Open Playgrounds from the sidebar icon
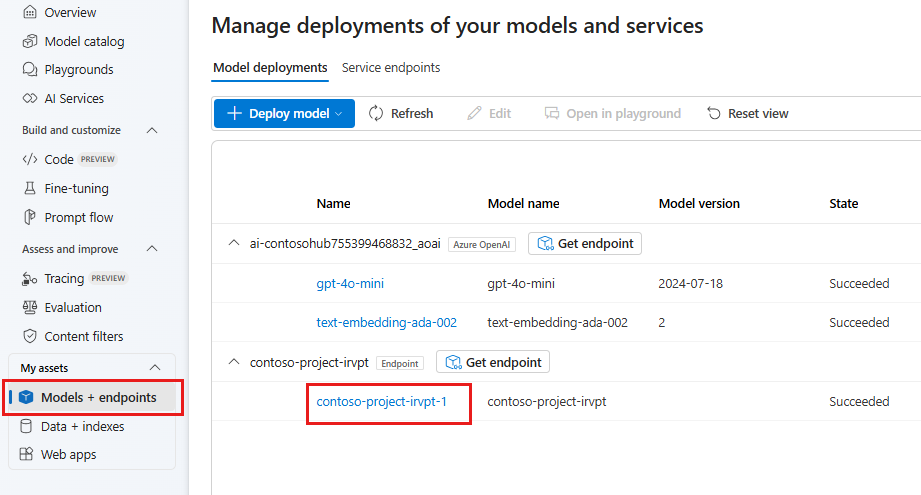The image size is (921, 495). (29, 70)
